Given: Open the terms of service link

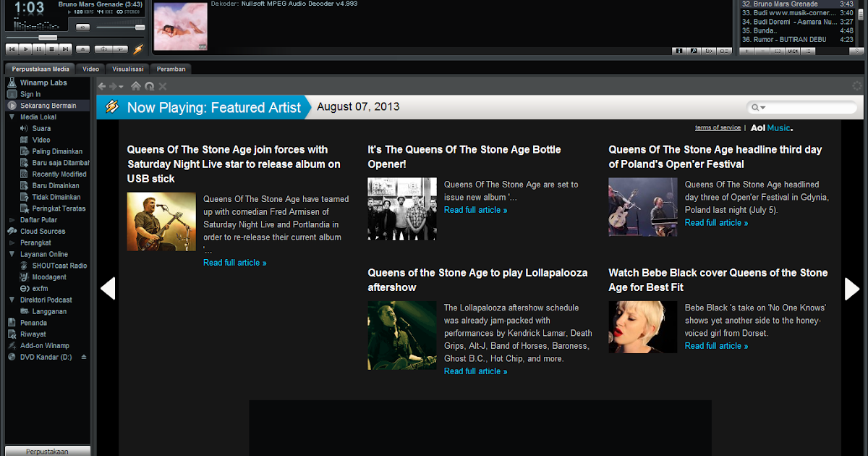Looking at the screenshot, I should click(x=718, y=127).
